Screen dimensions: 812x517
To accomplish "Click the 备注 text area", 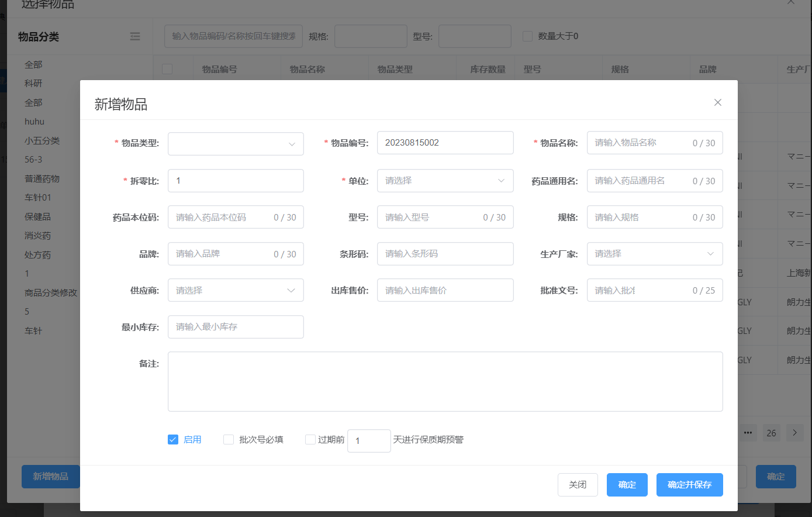I will click(445, 381).
